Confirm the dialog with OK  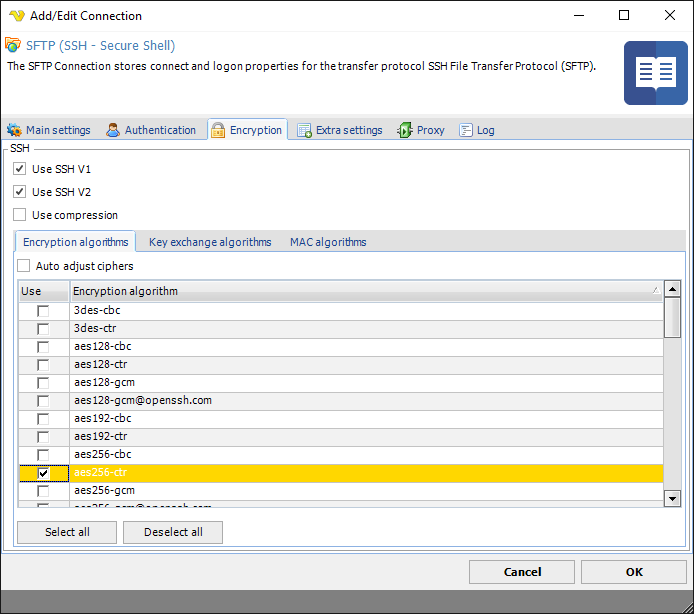click(634, 572)
